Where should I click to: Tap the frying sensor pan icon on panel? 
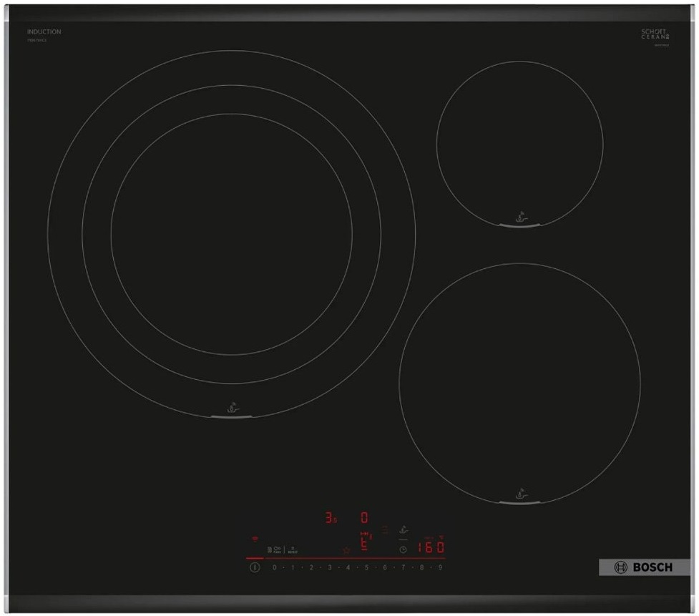(x=404, y=530)
